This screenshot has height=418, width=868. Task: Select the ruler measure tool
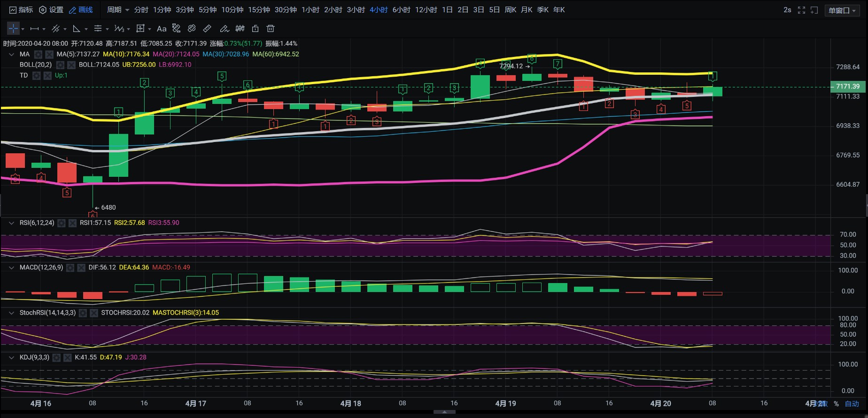pyautogui.click(x=207, y=29)
